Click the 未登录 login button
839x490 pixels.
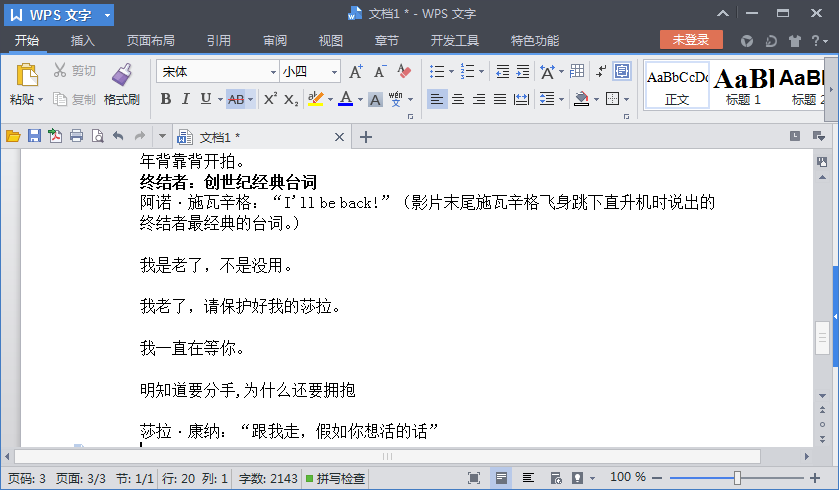[x=691, y=40]
